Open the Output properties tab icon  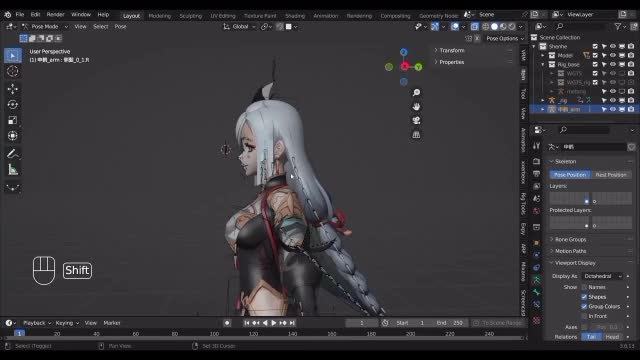pyautogui.click(x=537, y=174)
